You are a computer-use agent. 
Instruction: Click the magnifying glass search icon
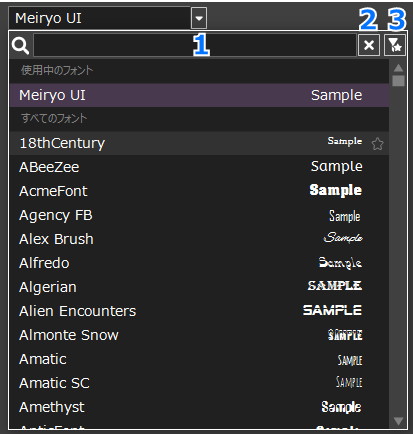coord(20,45)
